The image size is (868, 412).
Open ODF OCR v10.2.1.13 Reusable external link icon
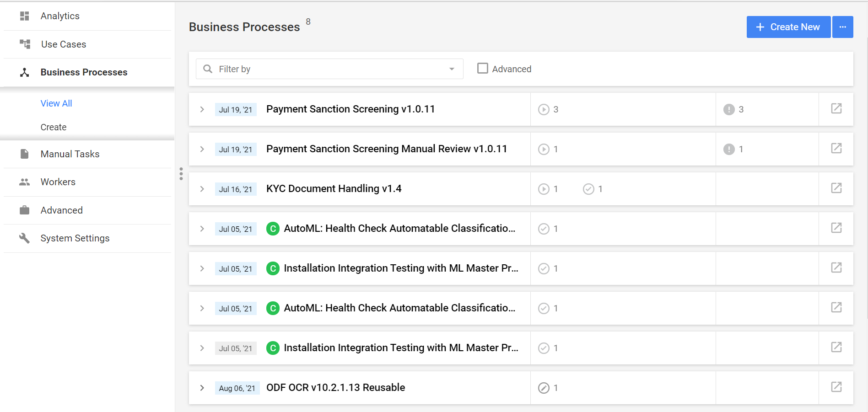pyautogui.click(x=836, y=387)
